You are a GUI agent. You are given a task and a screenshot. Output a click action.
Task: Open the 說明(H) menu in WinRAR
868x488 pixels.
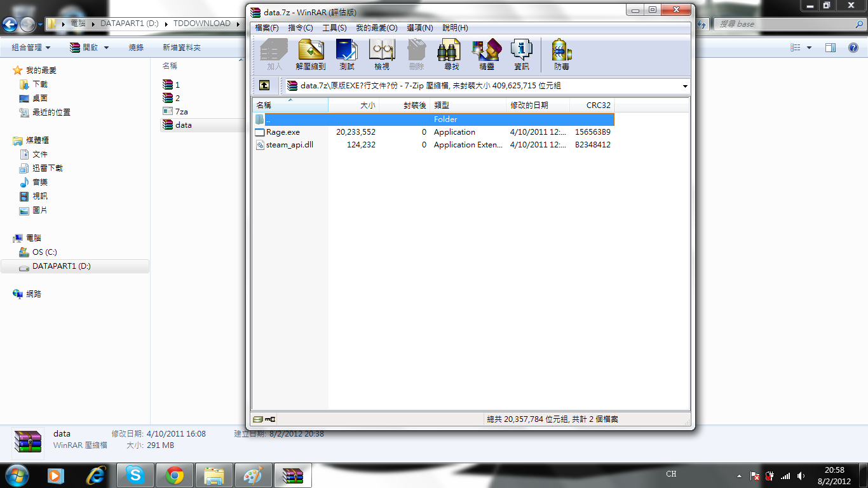coord(456,28)
